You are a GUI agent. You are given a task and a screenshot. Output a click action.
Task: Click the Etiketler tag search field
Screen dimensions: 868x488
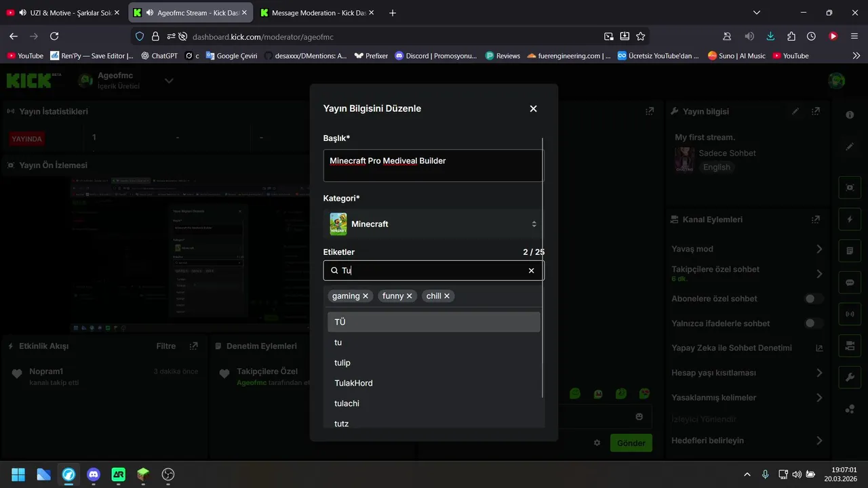click(433, 270)
